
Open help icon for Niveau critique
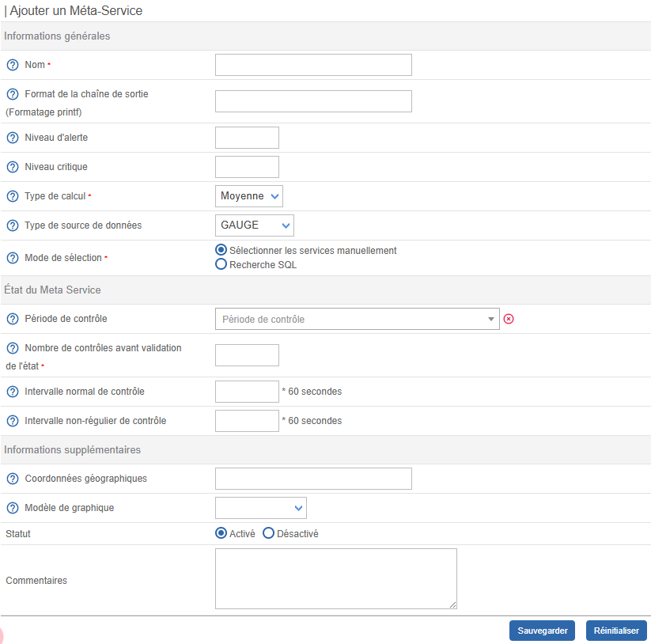click(13, 167)
